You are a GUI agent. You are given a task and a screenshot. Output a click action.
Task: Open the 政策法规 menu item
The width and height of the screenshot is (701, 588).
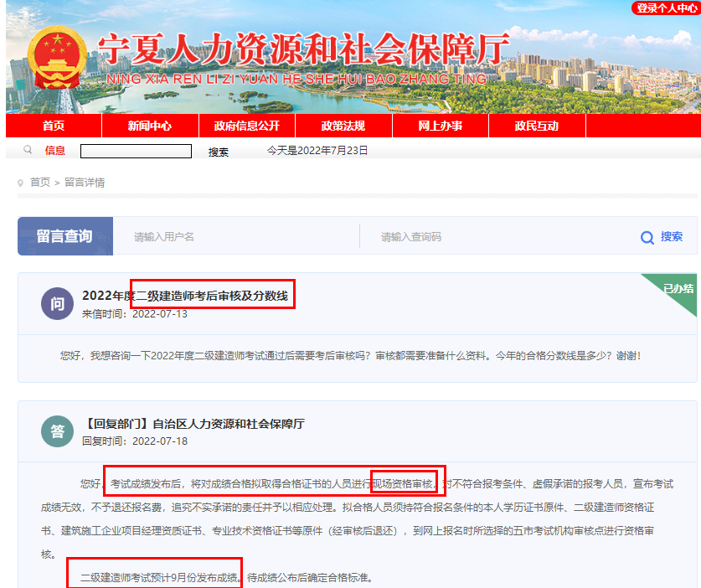343,126
